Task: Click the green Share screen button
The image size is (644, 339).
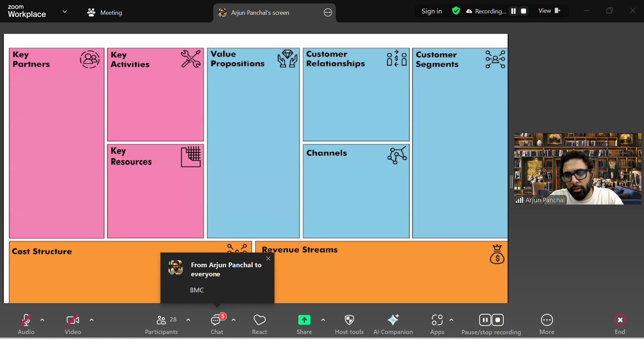Action: coord(304,321)
